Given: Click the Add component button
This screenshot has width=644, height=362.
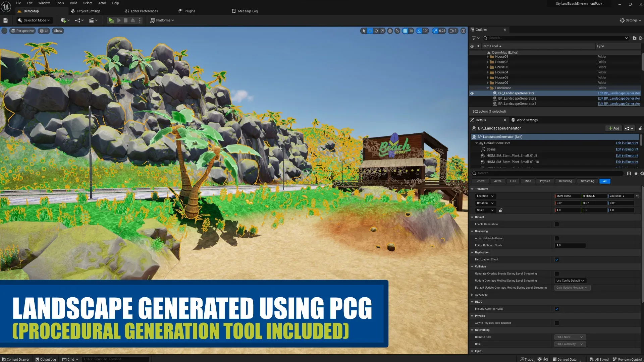Looking at the screenshot, I should pos(614,128).
